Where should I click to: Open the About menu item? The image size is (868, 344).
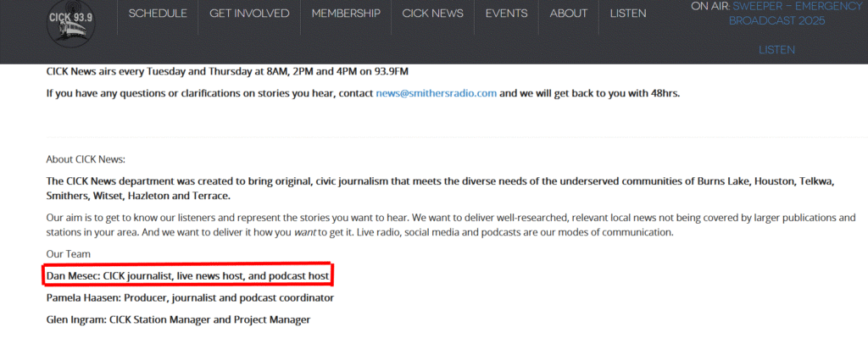(x=569, y=14)
